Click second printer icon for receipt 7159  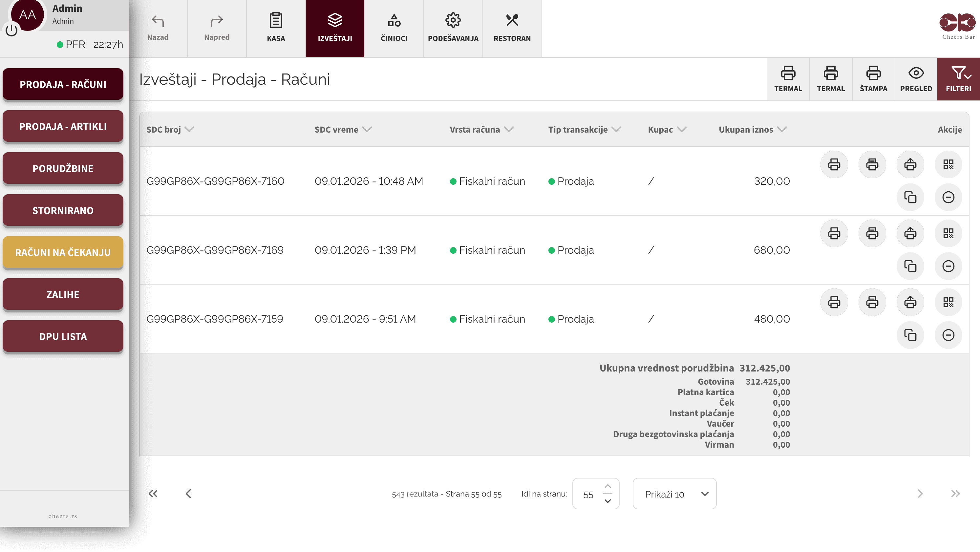(x=872, y=302)
